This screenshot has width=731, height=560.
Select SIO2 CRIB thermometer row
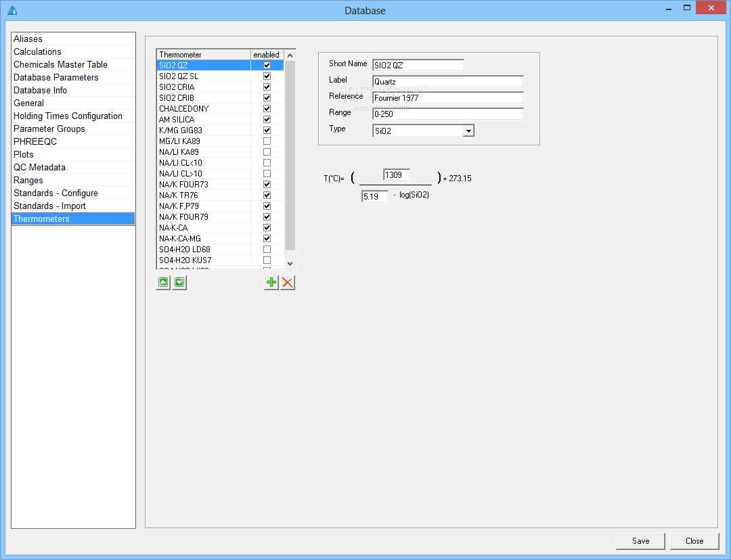pos(204,98)
